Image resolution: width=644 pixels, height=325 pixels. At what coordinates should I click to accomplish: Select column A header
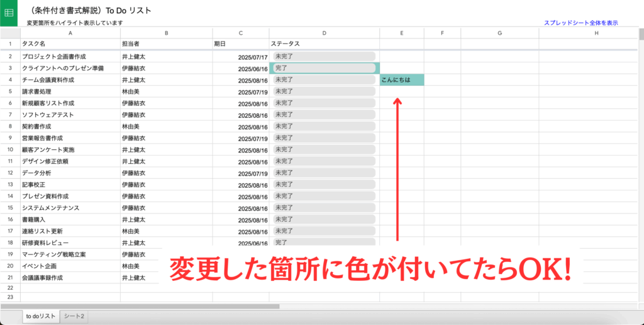pyautogui.click(x=70, y=33)
